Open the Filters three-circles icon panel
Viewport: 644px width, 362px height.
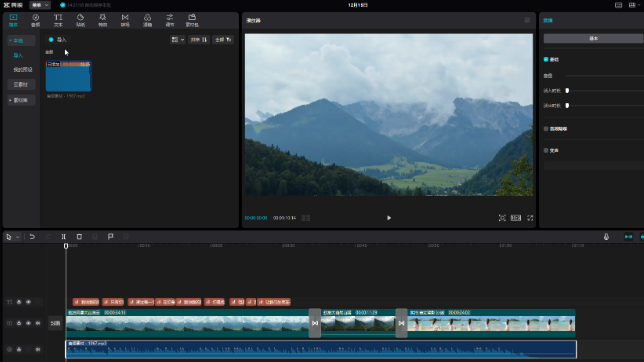point(147,20)
